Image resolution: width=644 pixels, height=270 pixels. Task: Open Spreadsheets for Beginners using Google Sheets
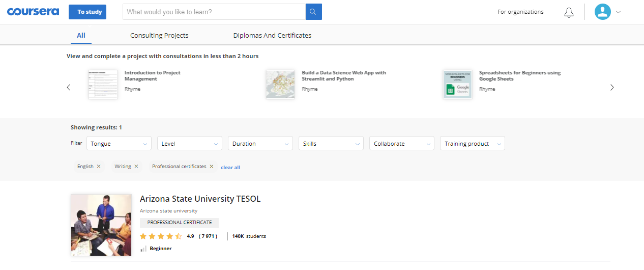click(x=520, y=76)
